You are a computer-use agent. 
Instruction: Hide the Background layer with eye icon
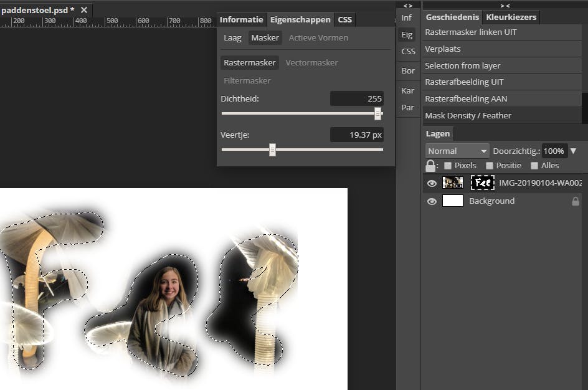[x=432, y=201]
